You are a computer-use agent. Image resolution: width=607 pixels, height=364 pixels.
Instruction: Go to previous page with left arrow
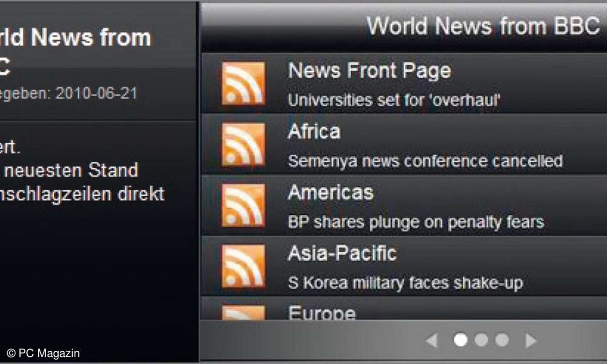coord(431,340)
